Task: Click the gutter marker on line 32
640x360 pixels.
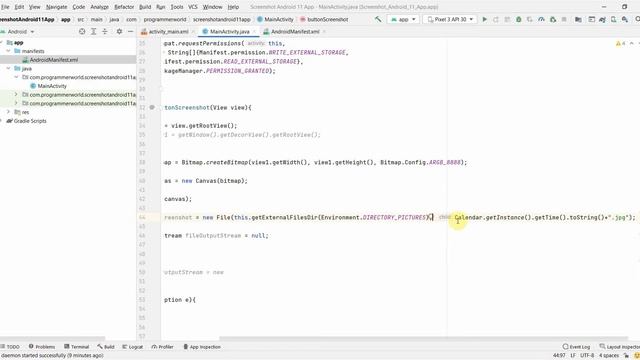Action: [x=152, y=107]
